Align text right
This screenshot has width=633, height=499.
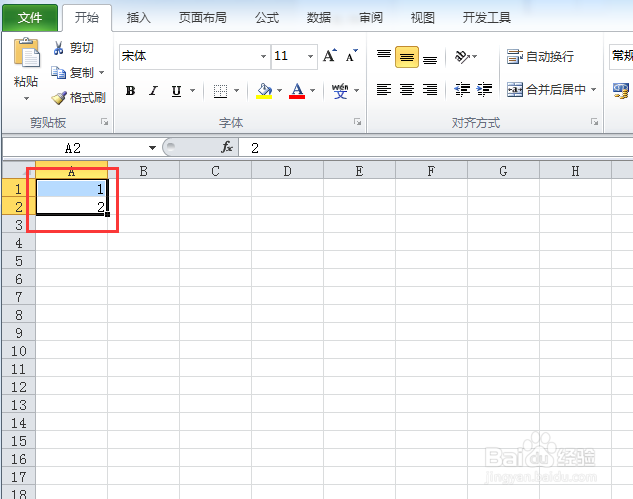click(430, 89)
